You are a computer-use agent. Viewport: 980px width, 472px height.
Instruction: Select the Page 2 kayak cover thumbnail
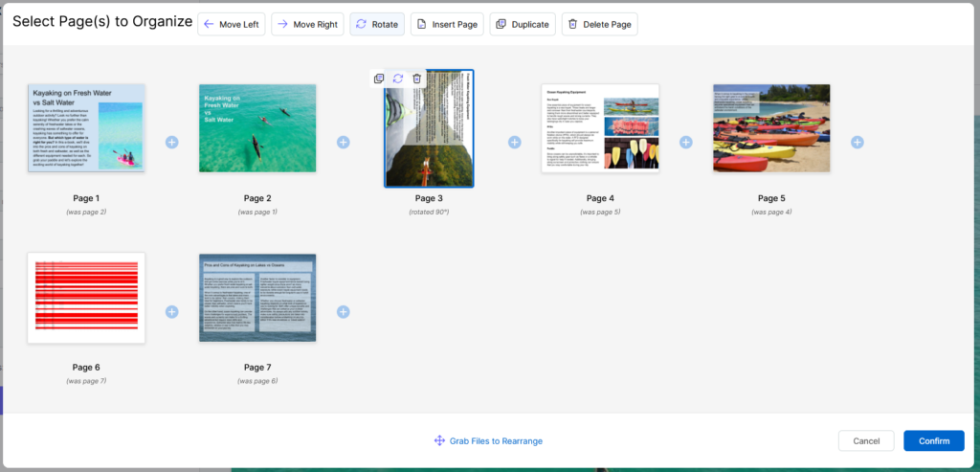[257, 128]
